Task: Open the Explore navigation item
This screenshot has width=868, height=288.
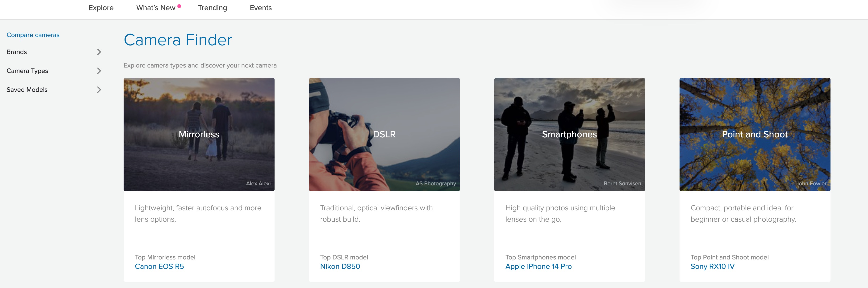Action: [101, 7]
